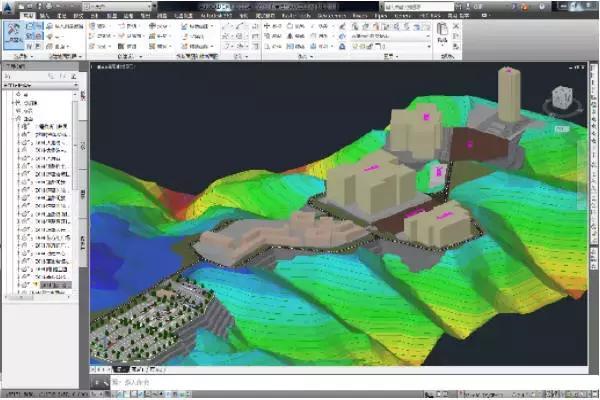The width and height of the screenshot is (600, 400).
Task: Click the ViewCube navigation widget
Action: click(561, 99)
